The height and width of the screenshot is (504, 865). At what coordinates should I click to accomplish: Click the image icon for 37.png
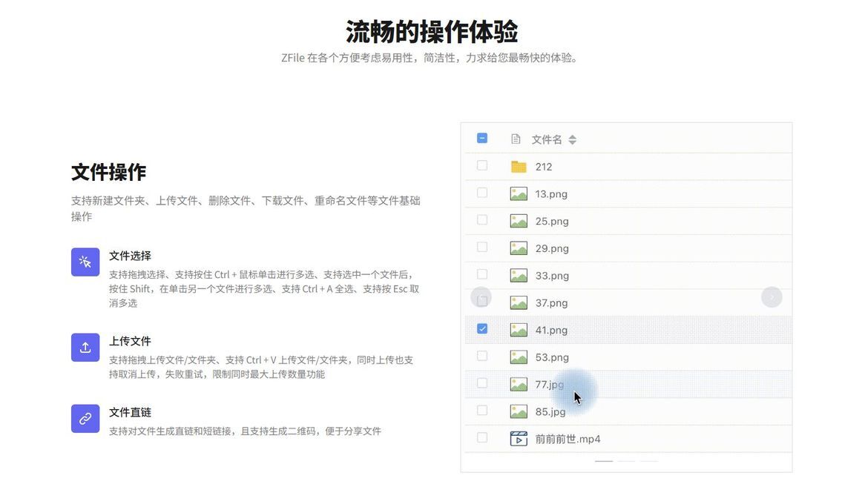click(519, 302)
